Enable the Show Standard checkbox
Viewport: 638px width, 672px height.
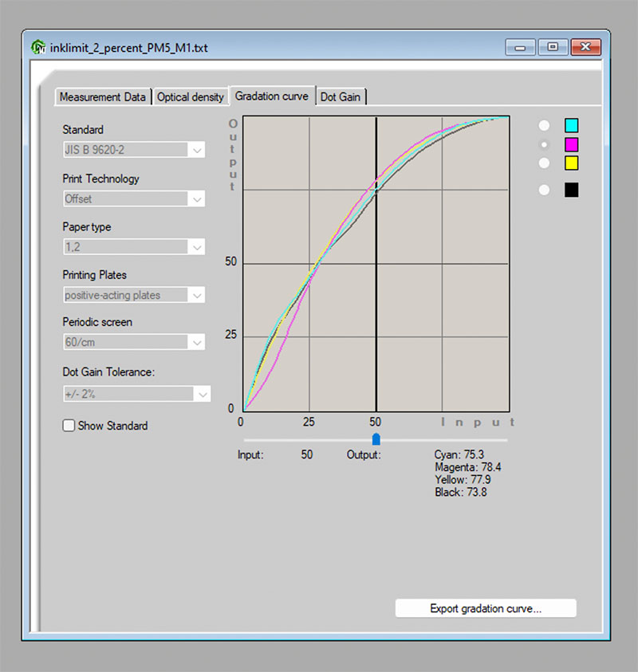pos(69,426)
